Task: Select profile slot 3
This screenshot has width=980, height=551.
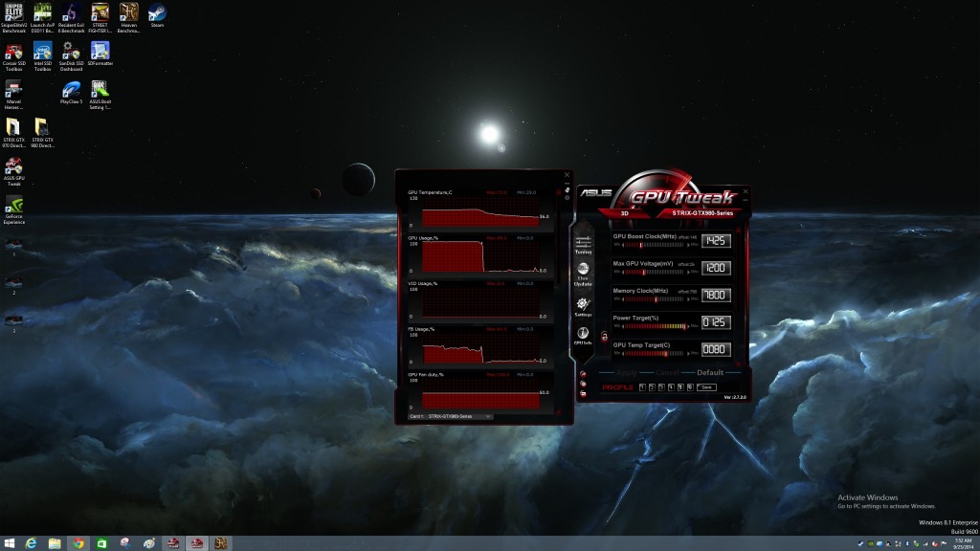Action: point(661,387)
